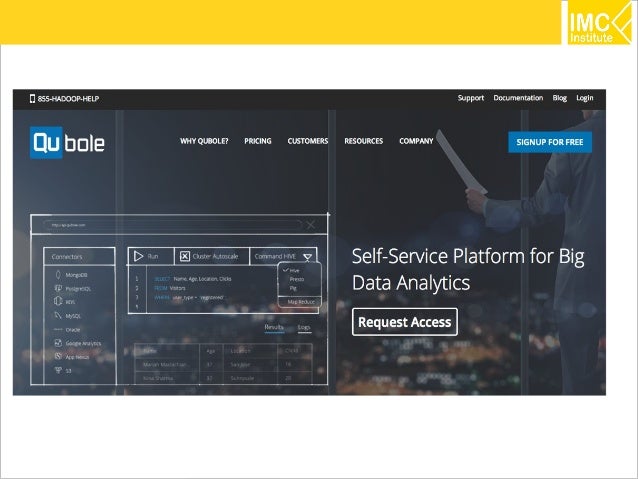This screenshot has width=638, height=479.
Task: Click the Google Analytics connector icon
Action: (58, 343)
